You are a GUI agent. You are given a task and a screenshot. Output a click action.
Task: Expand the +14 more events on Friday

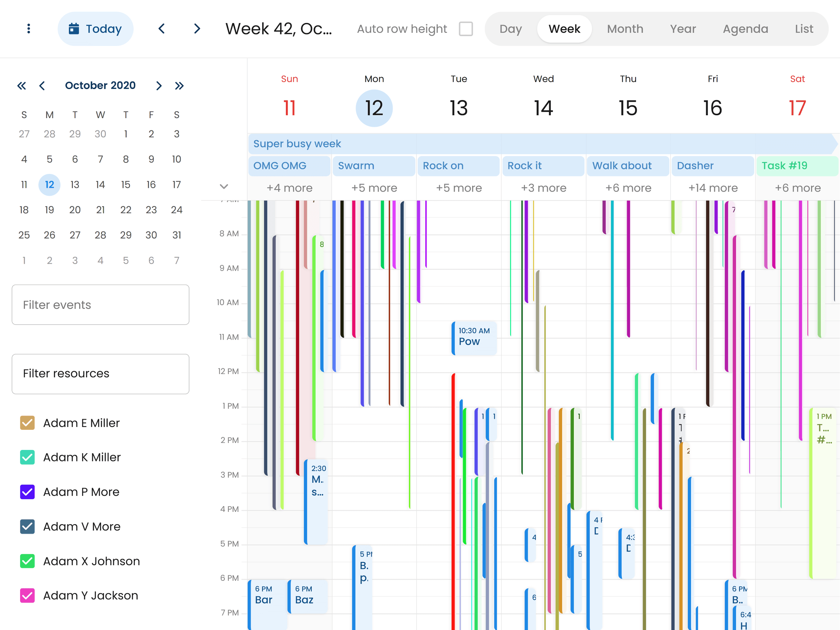[712, 188]
